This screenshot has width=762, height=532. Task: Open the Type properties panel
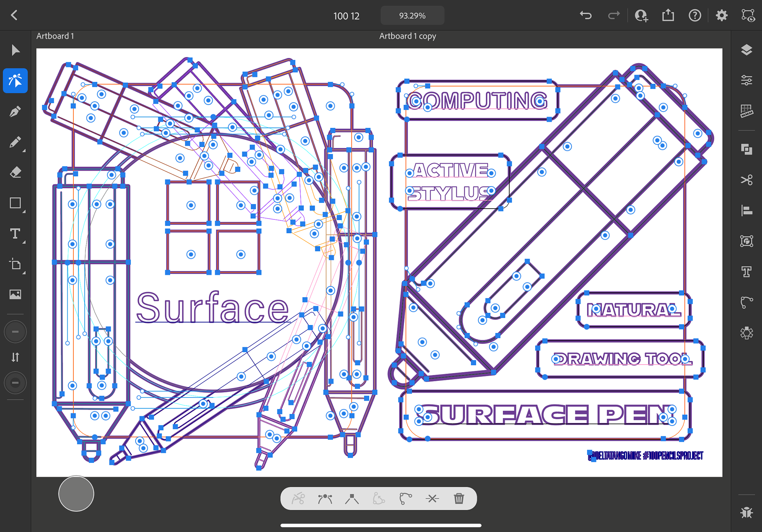(x=747, y=271)
